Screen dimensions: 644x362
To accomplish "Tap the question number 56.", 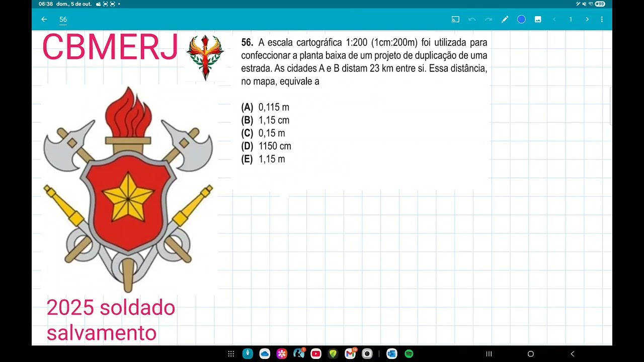I will coord(247,42).
